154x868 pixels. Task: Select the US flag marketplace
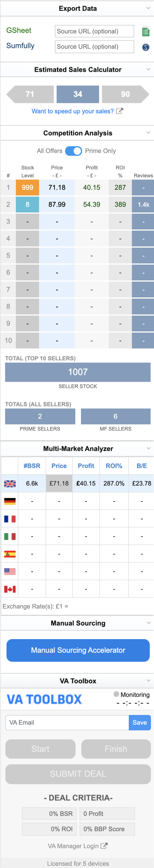(x=10, y=571)
